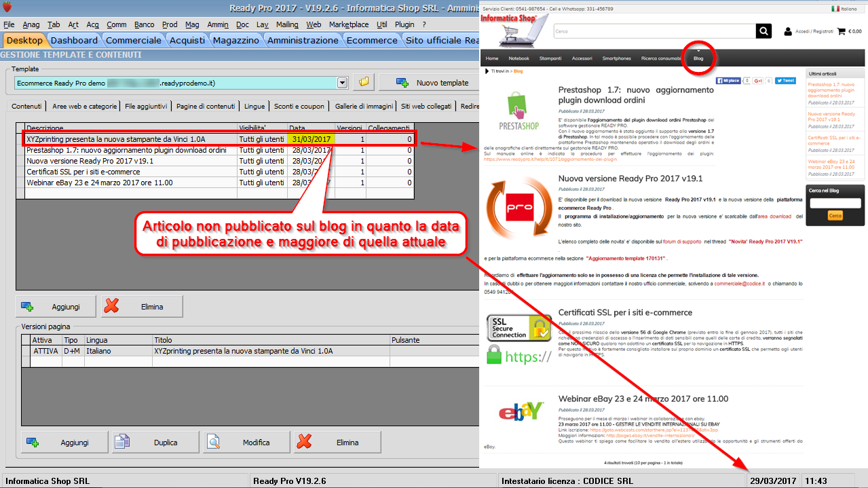
Task: Switch to the Dashboard tab
Action: (74, 40)
